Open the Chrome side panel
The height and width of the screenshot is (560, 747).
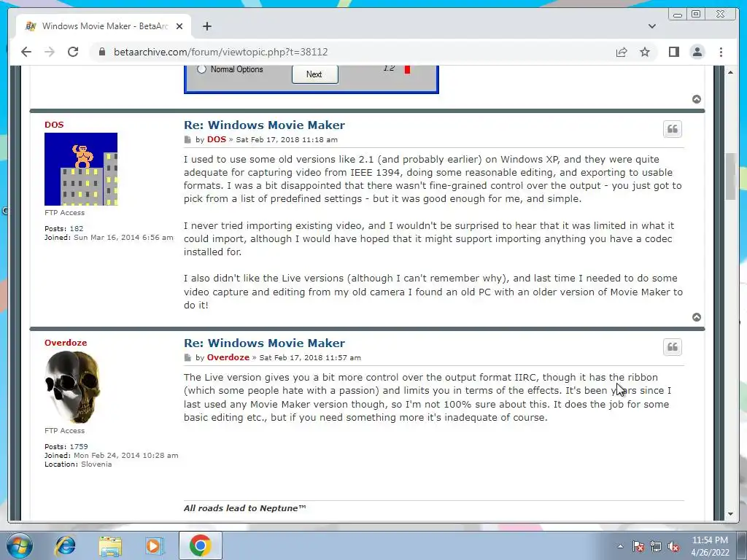click(673, 52)
